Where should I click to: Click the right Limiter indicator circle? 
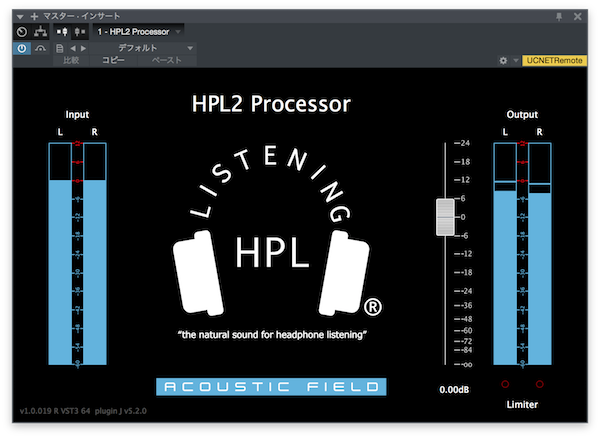pyautogui.click(x=540, y=384)
